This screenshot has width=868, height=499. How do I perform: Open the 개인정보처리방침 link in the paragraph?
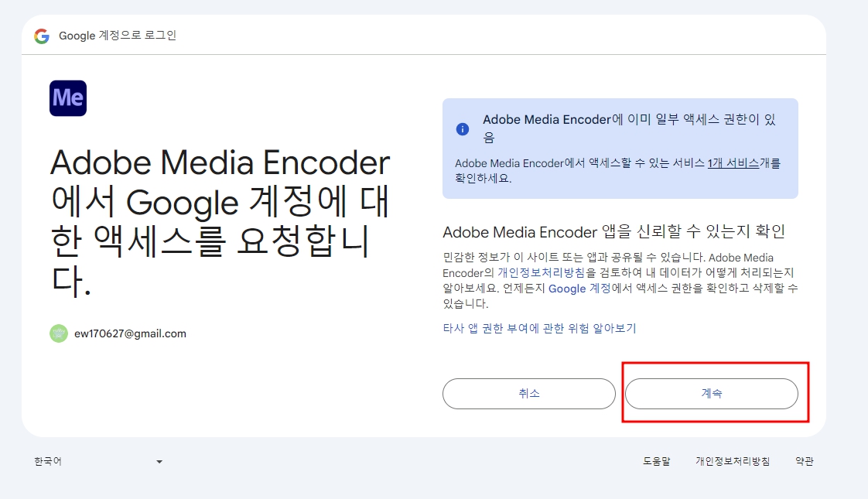[x=541, y=273]
